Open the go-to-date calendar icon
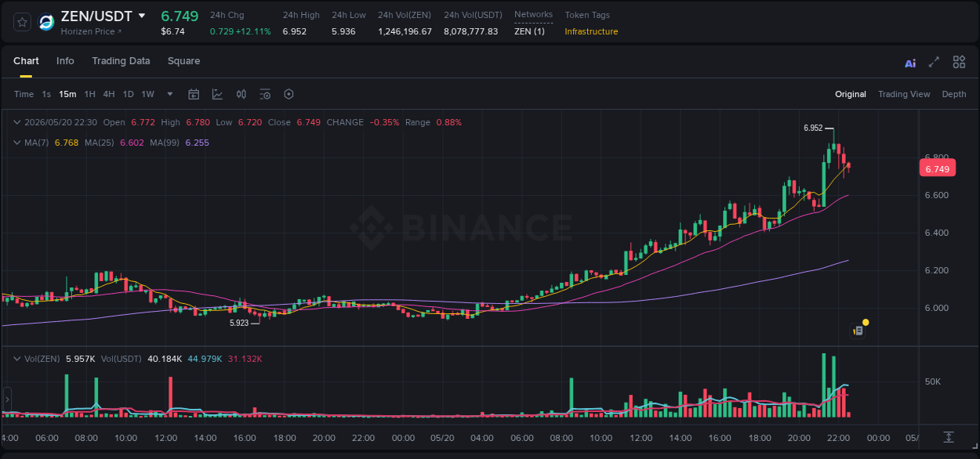980x459 pixels. [x=194, y=94]
